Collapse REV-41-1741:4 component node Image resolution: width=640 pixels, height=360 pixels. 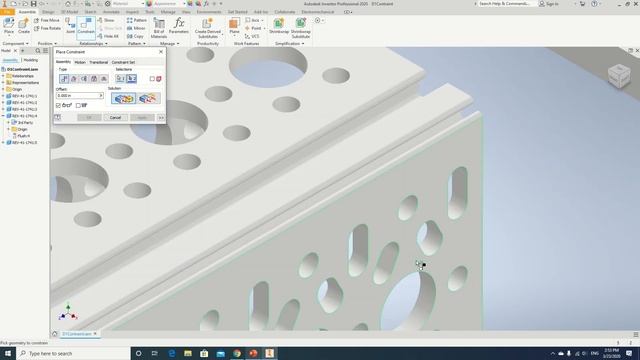3,116
